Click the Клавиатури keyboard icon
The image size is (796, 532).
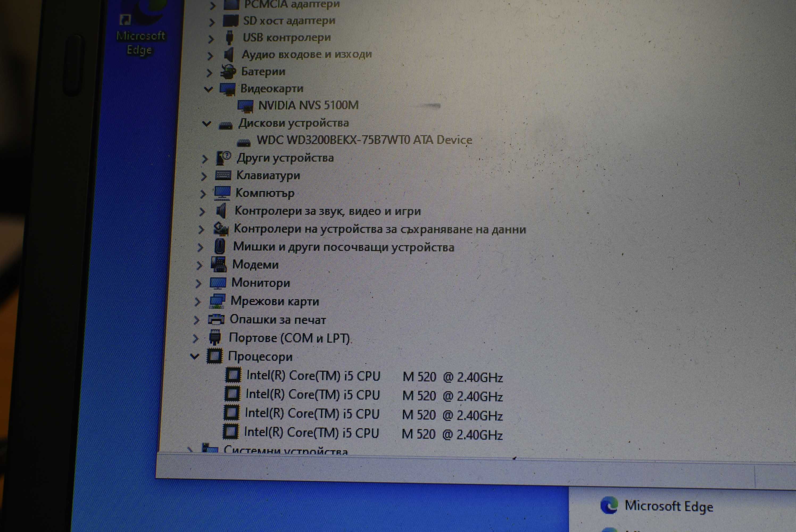[x=223, y=175]
